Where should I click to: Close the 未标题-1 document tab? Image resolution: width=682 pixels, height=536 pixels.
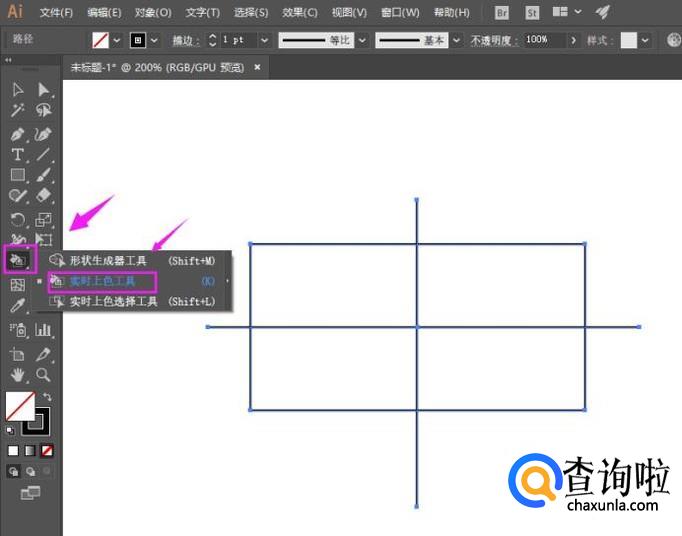click(x=257, y=67)
